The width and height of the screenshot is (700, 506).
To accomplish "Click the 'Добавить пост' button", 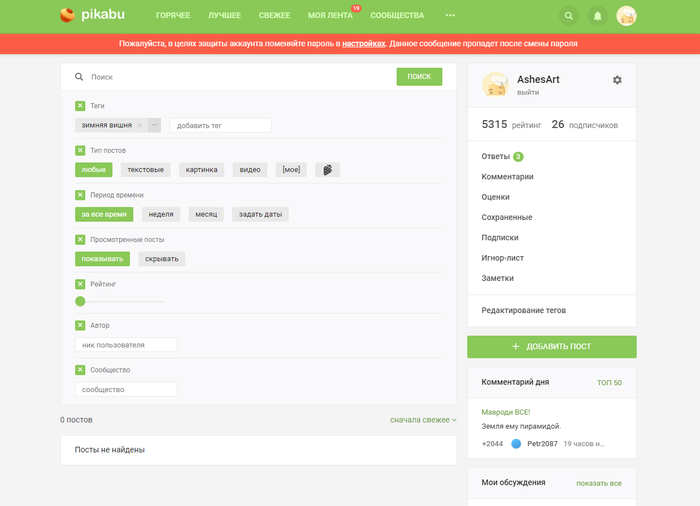I will [551, 346].
